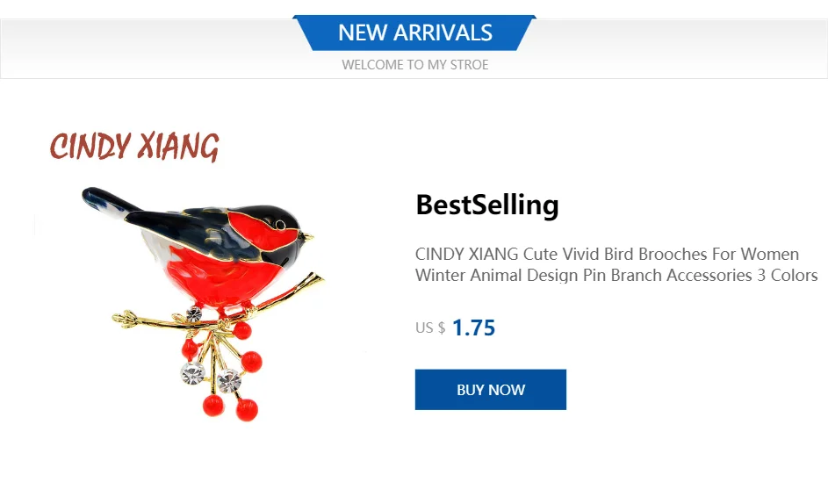Select the bird brooch product image

204,304
